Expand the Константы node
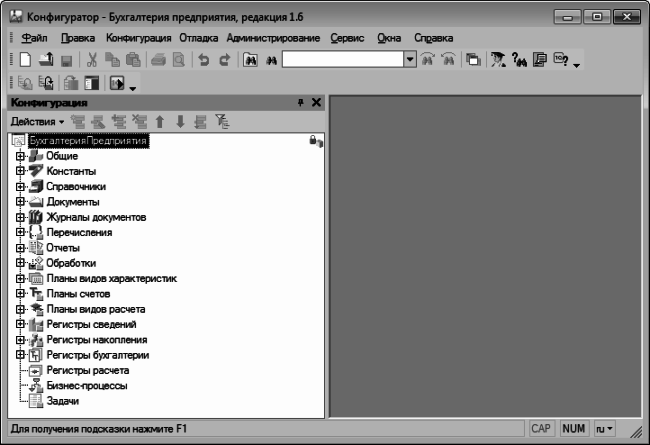Screen dimensions: 650x445 (20, 171)
